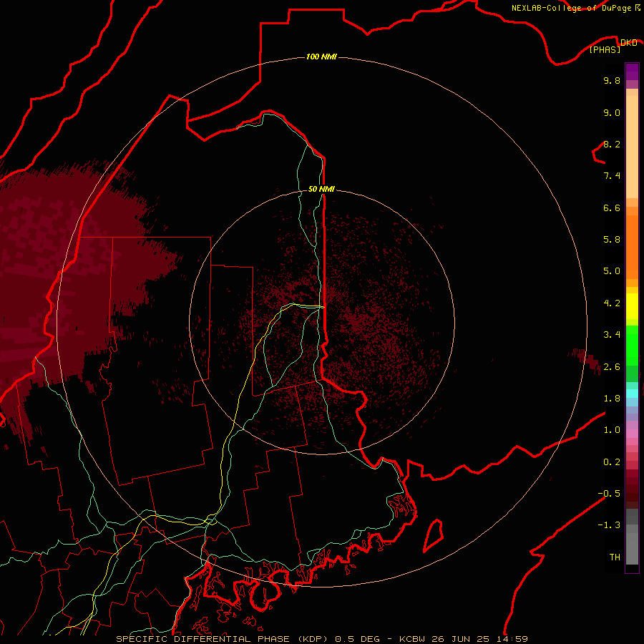Click the 8.2 scale value
The image size is (644, 644).
point(612,145)
